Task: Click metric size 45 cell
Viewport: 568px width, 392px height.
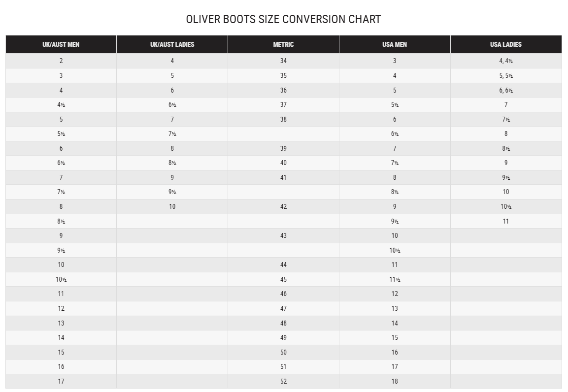Action: (x=283, y=279)
